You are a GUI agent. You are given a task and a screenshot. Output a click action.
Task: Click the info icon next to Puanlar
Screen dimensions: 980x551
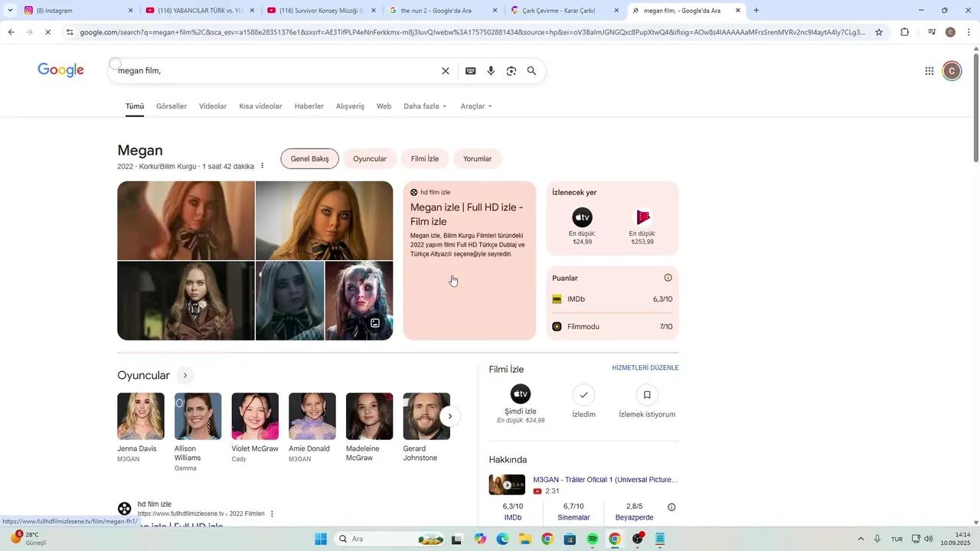668,278
